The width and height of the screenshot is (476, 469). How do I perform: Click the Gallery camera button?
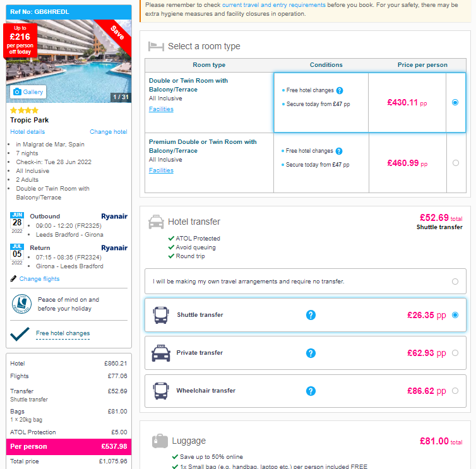point(28,92)
